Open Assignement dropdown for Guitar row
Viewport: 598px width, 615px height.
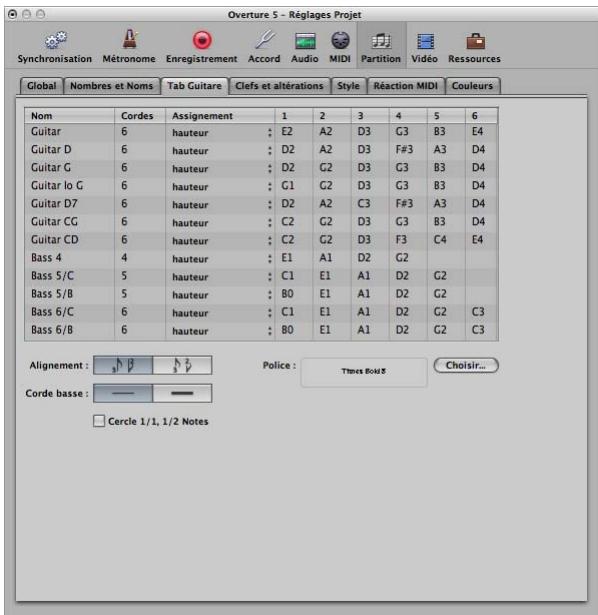pyautogui.click(x=221, y=133)
